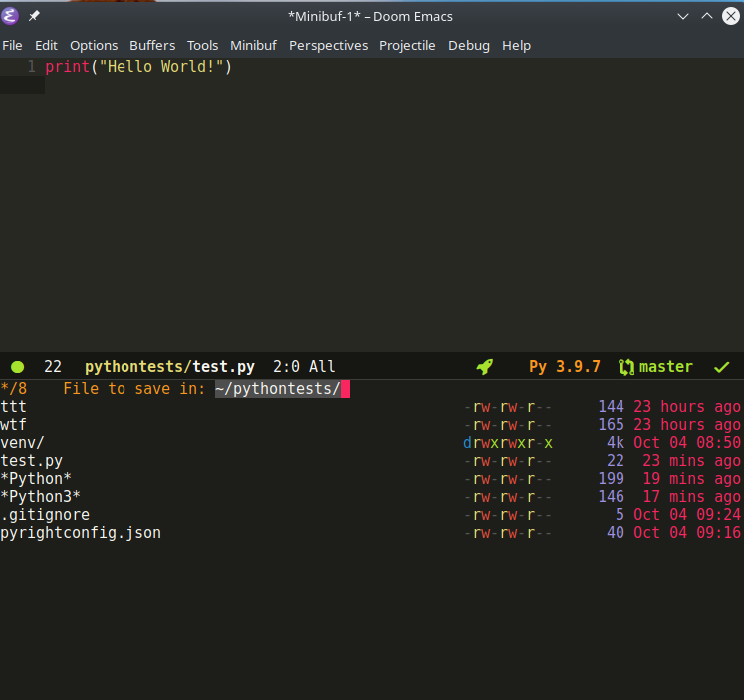Click the drwxrwxr-x permissions of venv
The width and height of the screenshot is (744, 700).
point(508,443)
